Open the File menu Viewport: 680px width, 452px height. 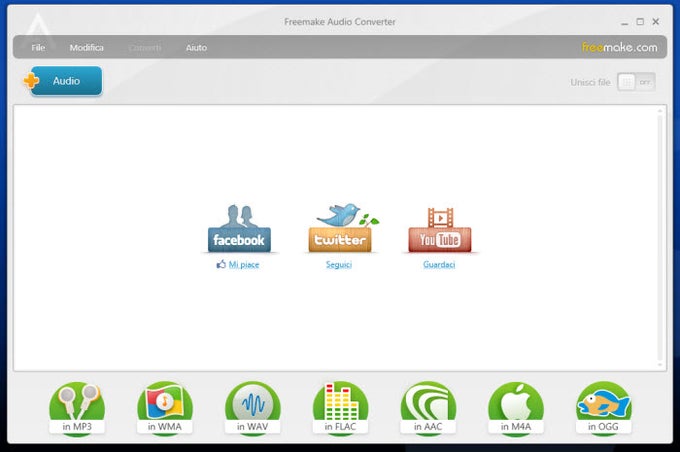pyautogui.click(x=38, y=48)
